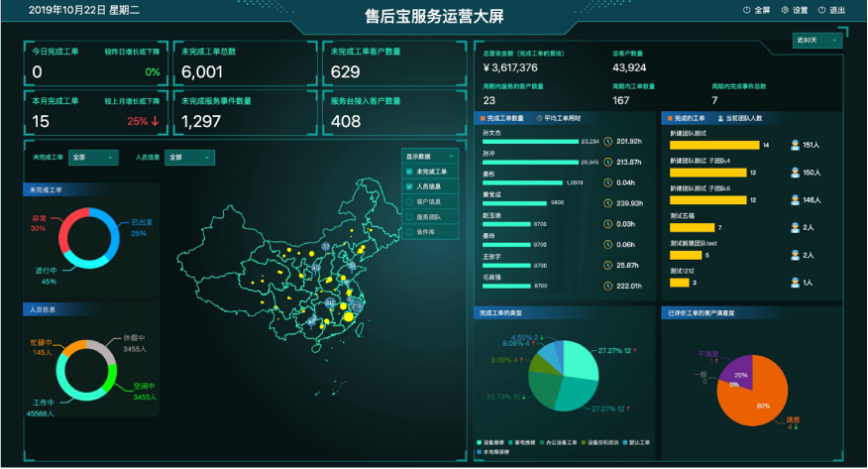Open 设置 settings gear icon
Image resolution: width=868 pixels, height=469 pixels.
tap(785, 10)
